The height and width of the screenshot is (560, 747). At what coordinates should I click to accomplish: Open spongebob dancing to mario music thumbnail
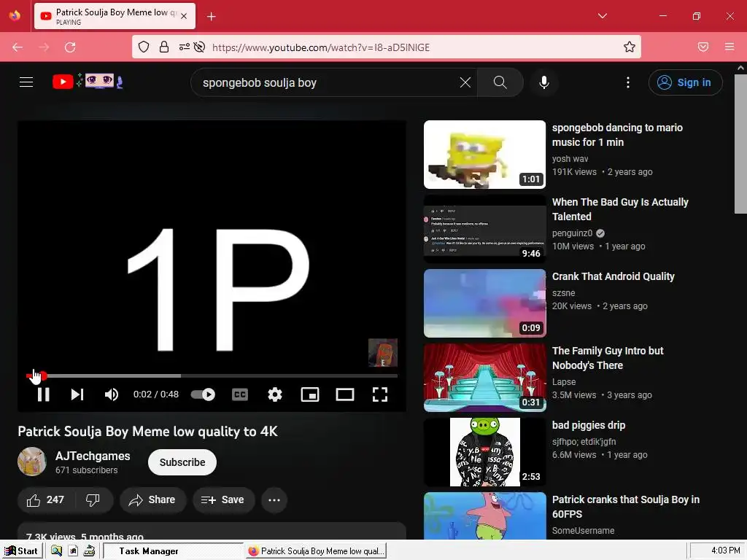tap(484, 155)
